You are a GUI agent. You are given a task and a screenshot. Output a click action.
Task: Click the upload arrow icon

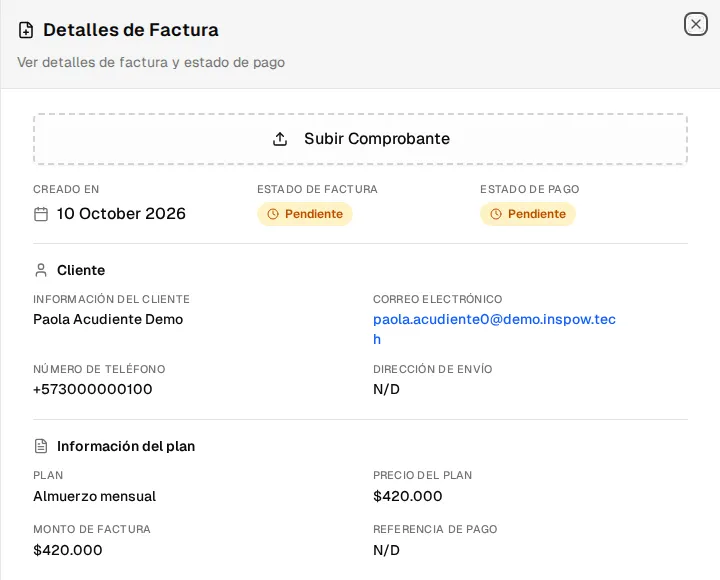click(280, 139)
